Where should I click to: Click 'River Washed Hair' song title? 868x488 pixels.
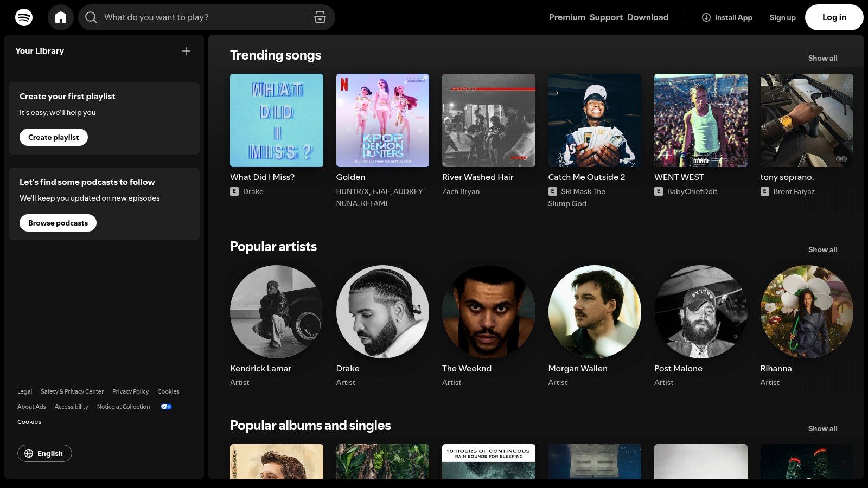(477, 177)
